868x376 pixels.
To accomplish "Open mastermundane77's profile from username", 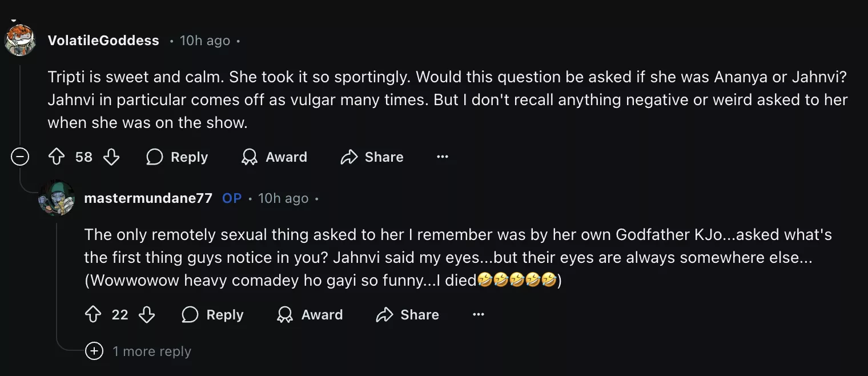I will 148,198.
